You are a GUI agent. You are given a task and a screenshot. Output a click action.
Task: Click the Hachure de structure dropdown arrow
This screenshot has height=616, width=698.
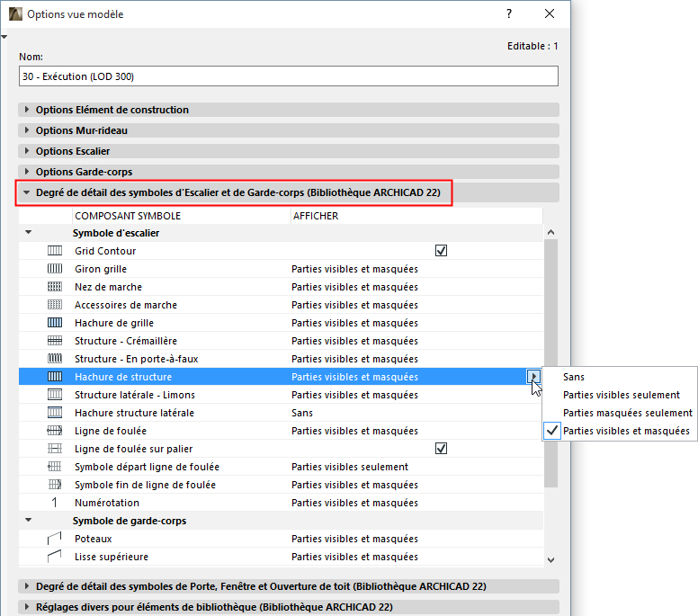click(533, 377)
